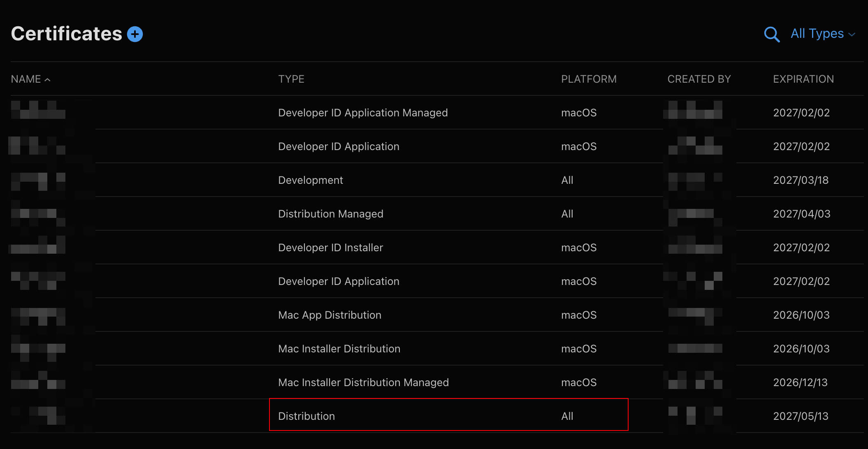Viewport: 868px width, 449px height.
Task: Click the blue plus icon beside Certificates
Action: coord(135,34)
